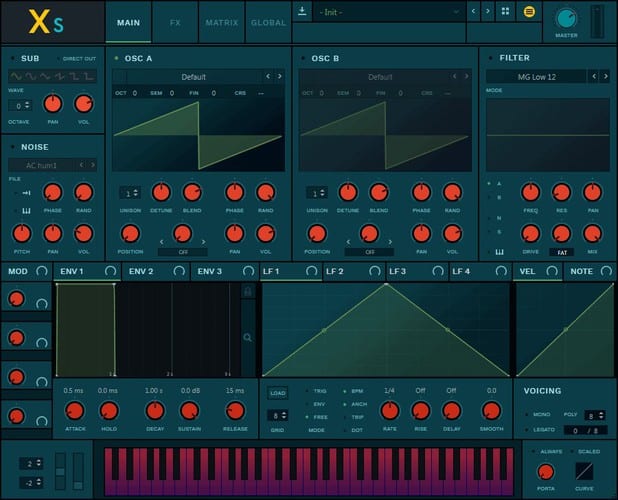Open the MATRIX tab
The width and height of the screenshot is (618, 500).
222,22
